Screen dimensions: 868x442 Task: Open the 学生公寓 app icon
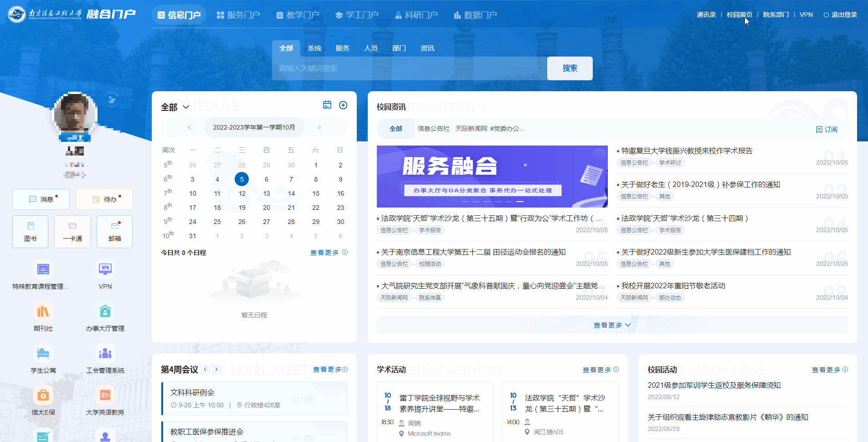tap(43, 354)
